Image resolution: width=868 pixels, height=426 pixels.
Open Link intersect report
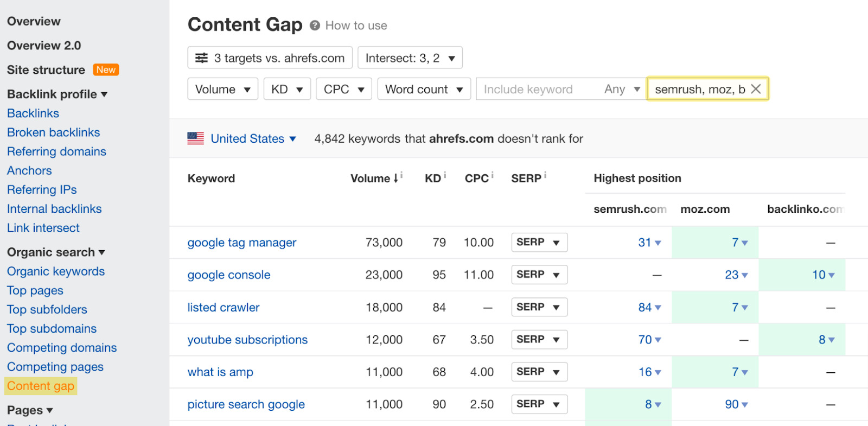(43, 228)
